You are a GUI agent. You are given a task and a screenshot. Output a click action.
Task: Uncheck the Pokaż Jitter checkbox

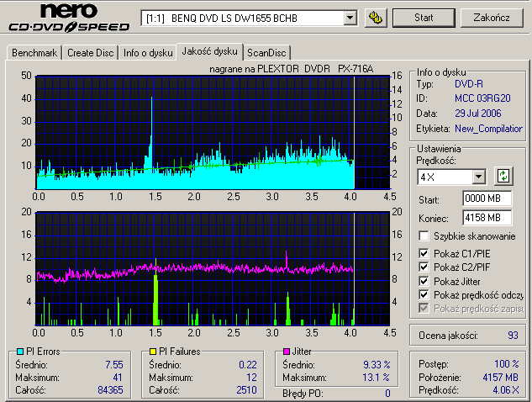424,281
